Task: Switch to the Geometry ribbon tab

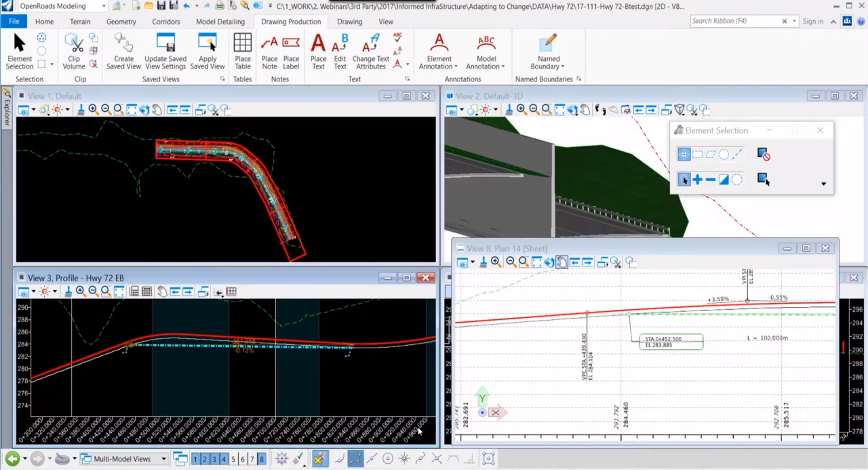Action: 121,21
